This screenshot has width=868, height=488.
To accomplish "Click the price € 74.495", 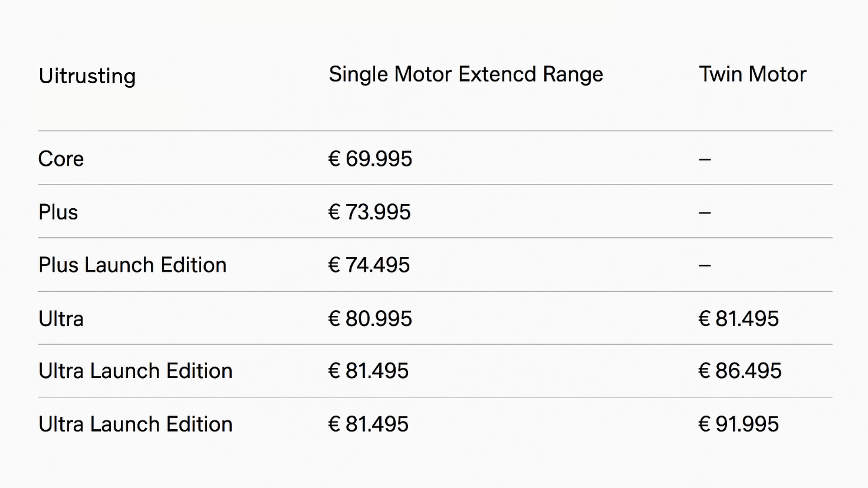I will coord(369,265).
